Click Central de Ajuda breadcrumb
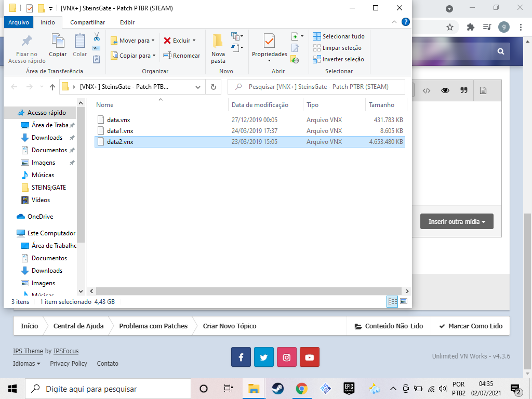This screenshot has width=532, height=399. tap(78, 326)
